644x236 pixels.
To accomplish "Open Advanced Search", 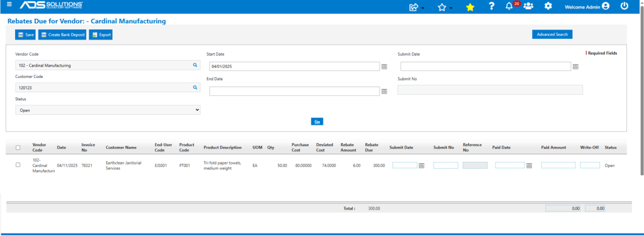I will coord(552,35).
